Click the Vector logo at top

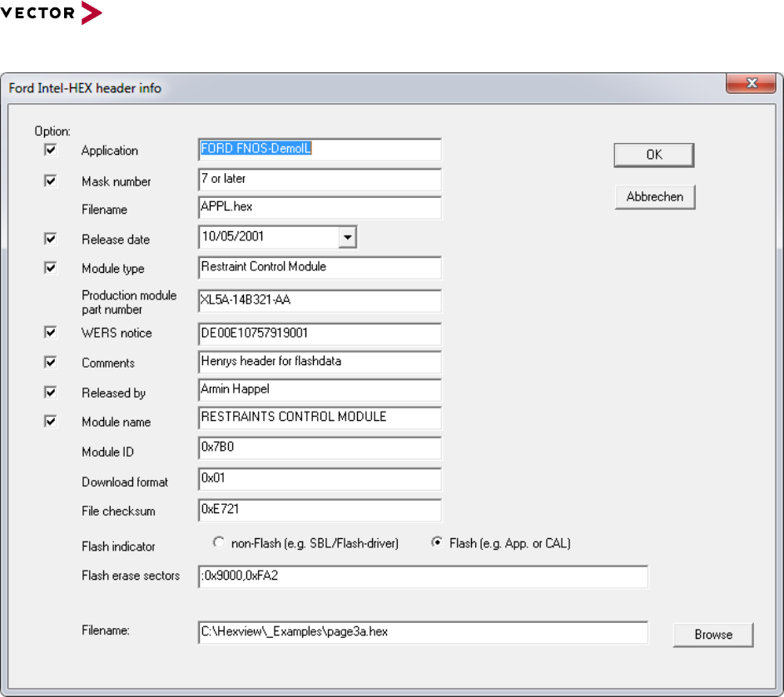coord(51,12)
